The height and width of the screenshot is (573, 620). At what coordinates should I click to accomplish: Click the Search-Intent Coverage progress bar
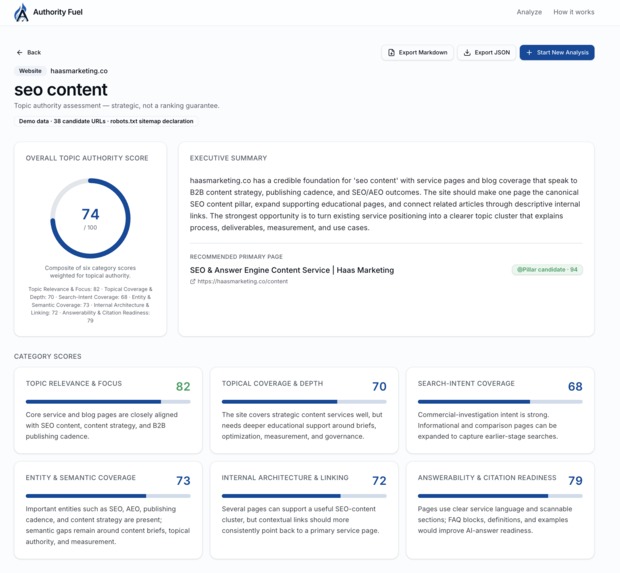click(x=500, y=402)
